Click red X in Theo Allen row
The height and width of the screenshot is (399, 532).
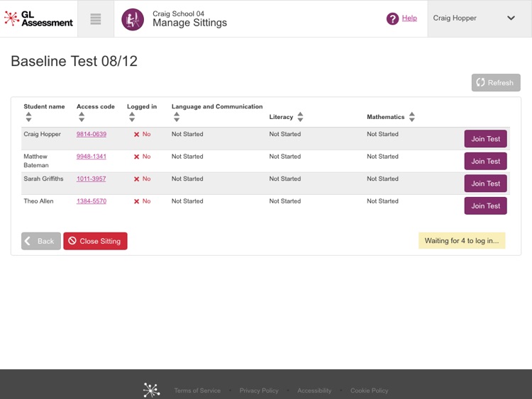click(x=136, y=201)
